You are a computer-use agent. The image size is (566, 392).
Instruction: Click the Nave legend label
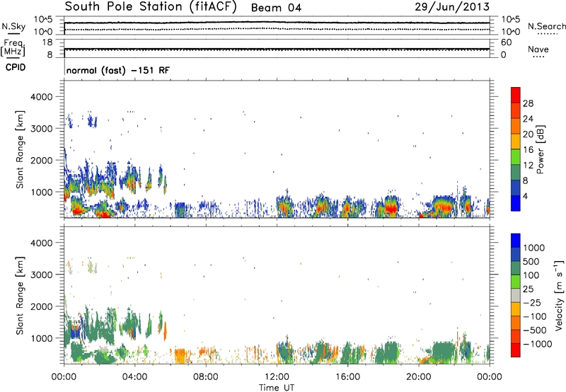[x=538, y=49]
